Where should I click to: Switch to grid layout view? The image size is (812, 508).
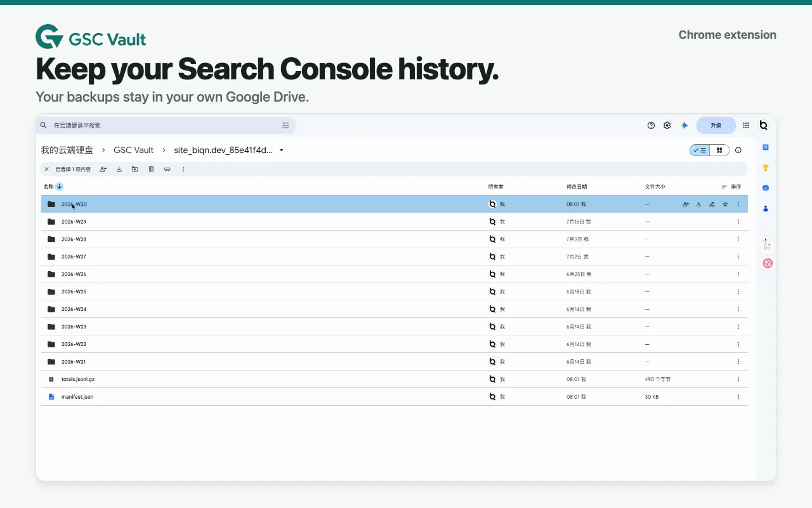(719, 150)
